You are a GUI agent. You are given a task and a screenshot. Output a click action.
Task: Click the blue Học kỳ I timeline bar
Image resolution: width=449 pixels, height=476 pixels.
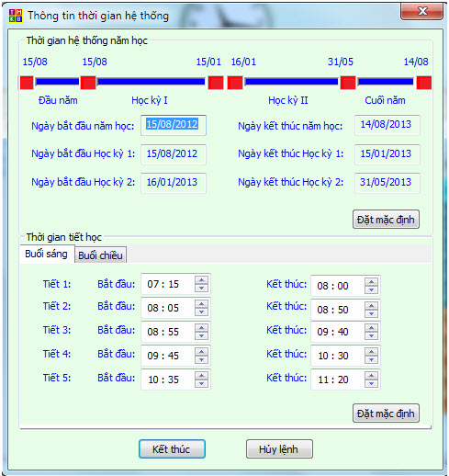tap(152, 82)
